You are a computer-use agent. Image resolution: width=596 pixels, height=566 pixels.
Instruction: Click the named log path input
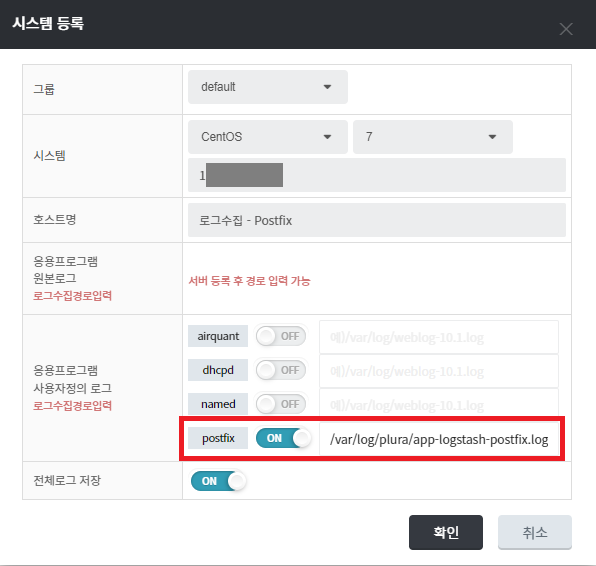tap(439, 403)
